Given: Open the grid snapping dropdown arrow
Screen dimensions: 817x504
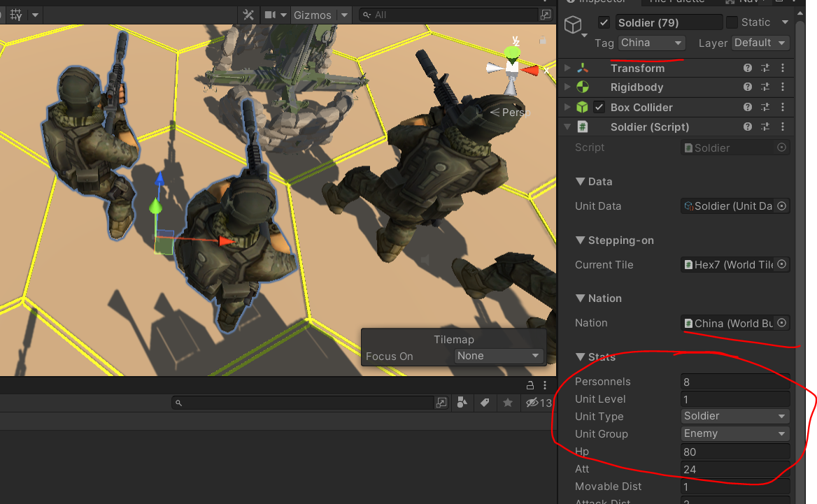Looking at the screenshot, I should [35, 15].
